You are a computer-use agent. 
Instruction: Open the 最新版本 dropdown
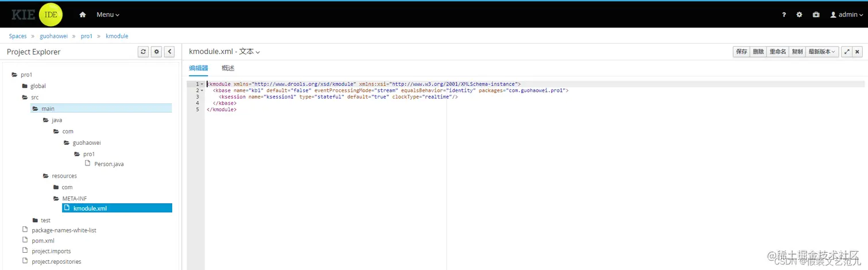tap(822, 52)
